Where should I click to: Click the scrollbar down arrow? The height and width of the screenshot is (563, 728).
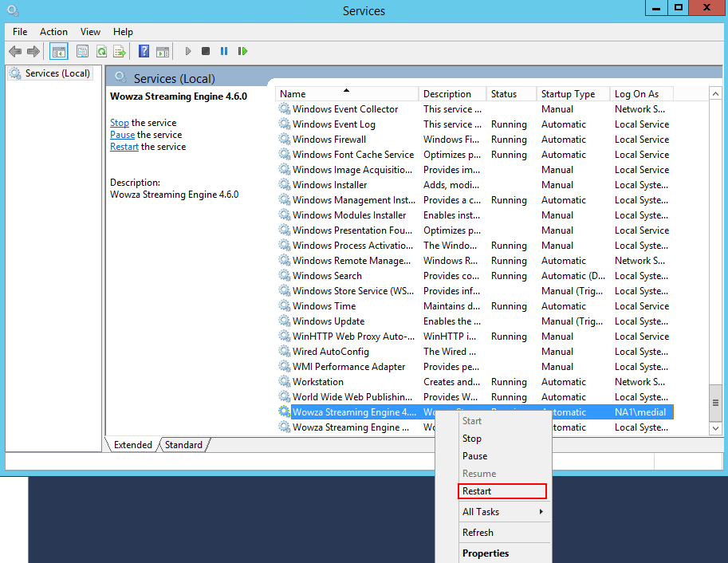click(x=715, y=428)
